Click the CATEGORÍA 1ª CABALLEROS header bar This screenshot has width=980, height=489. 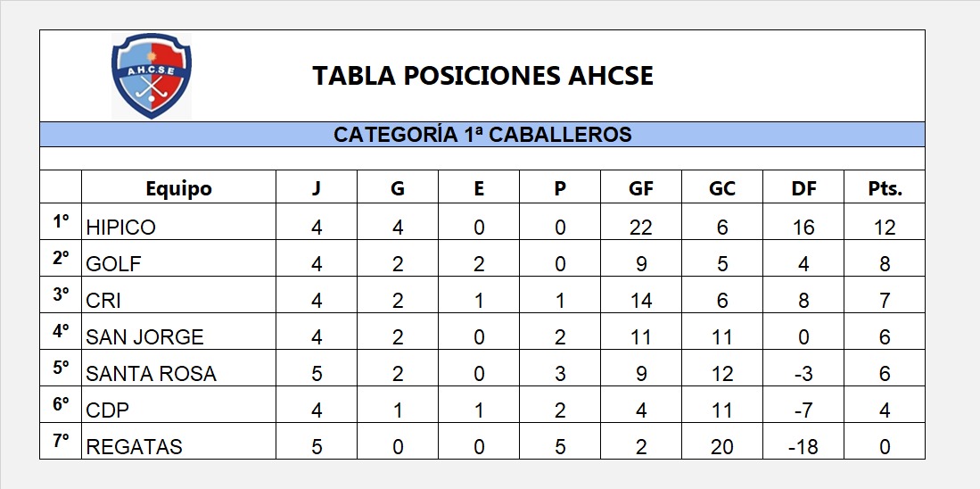482,135
